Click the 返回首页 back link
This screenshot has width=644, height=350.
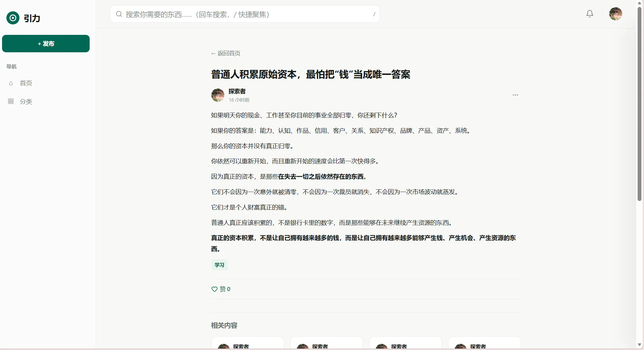[x=226, y=53]
